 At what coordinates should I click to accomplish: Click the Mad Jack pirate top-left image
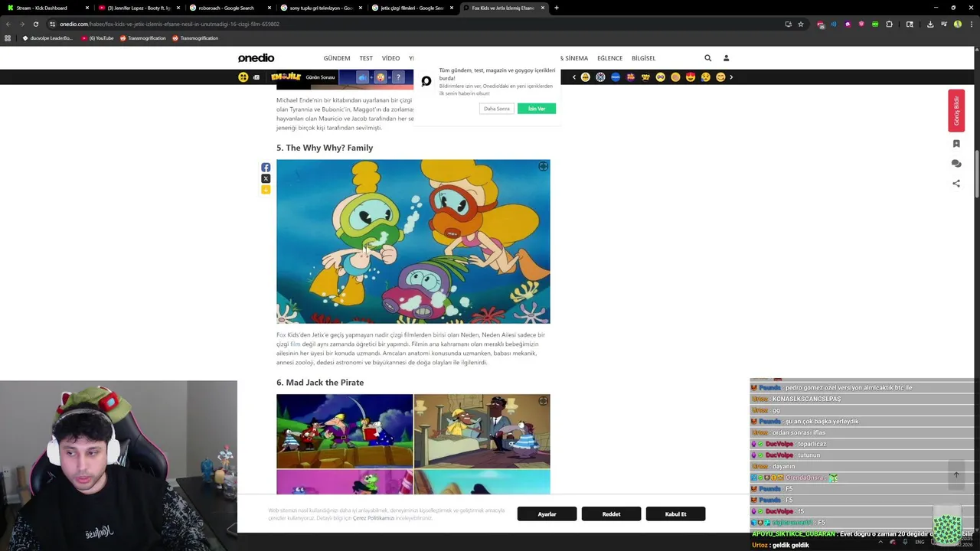[x=345, y=431]
